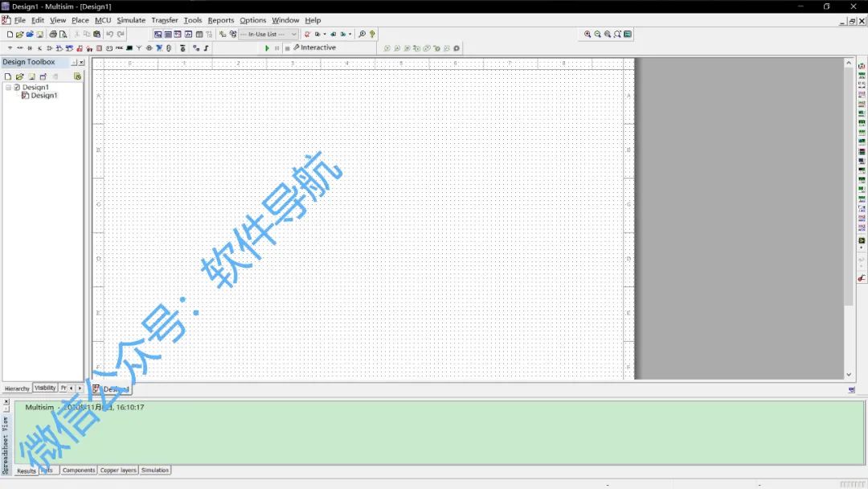
Task: Select the Multimeter instrument in right toolbar
Action: pos(862,65)
